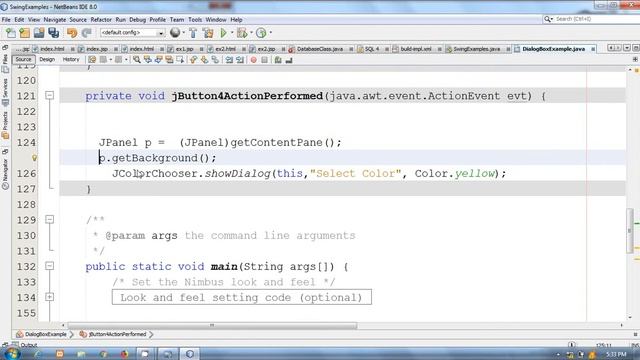Toggle Highlight Search icon
640x360 pixels.
(x=169, y=60)
